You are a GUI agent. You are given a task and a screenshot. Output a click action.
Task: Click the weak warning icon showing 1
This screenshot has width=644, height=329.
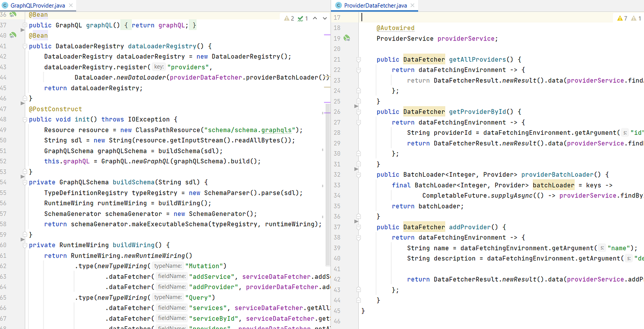(633, 18)
